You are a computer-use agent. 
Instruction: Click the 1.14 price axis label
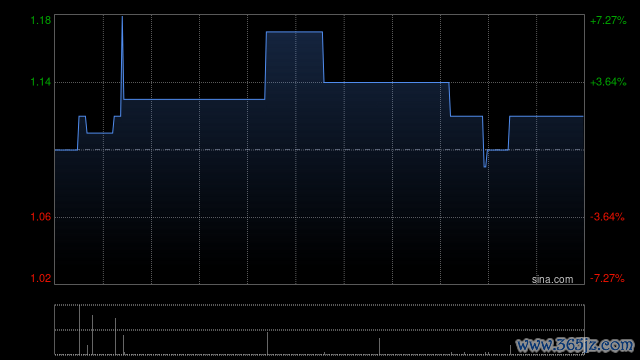(x=41, y=82)
